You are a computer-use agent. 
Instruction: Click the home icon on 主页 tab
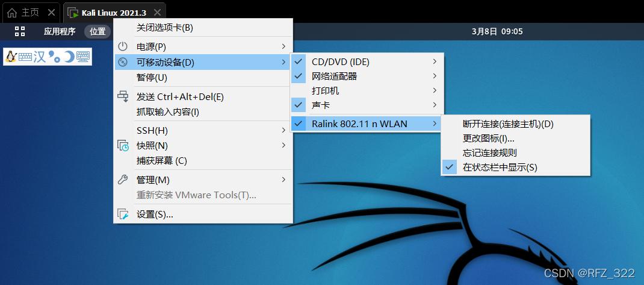click(x=12, y=13)
